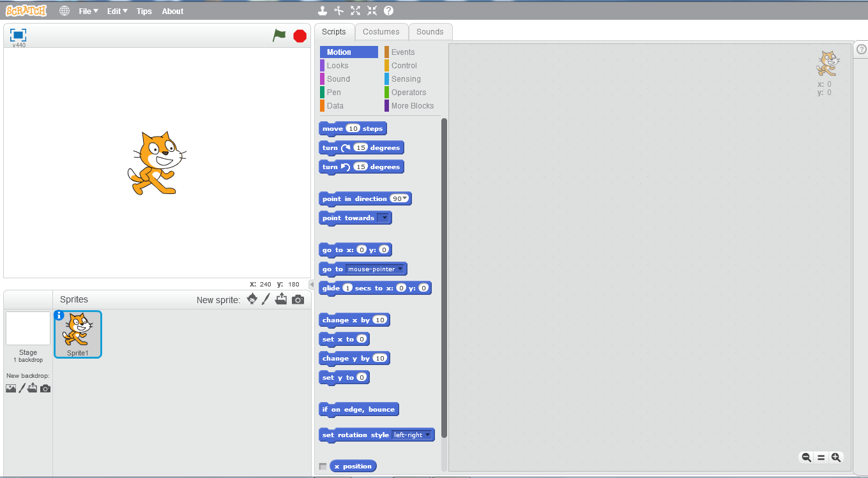Viewport: 868px width, 478px height.
Task: Zoom in the scripts area
Action: click(x=835, y=457)
